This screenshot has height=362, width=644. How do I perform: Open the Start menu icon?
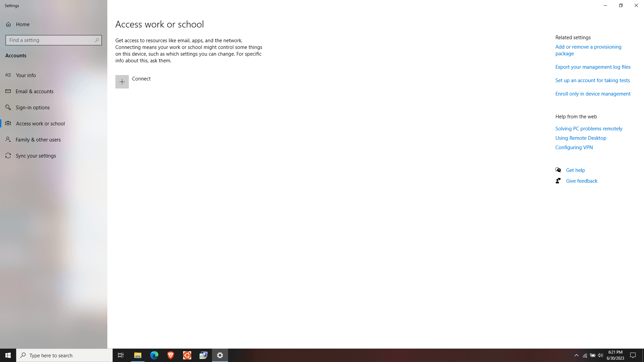point(8,355)
